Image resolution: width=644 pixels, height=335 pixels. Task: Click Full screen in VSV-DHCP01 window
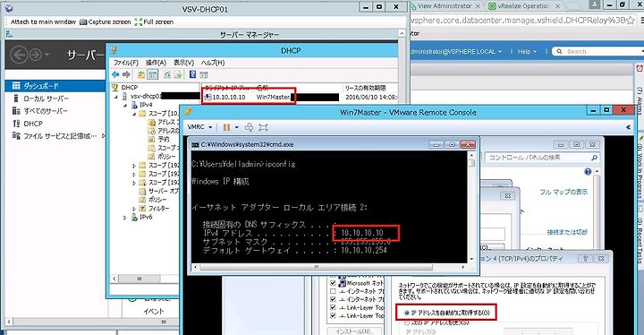tap(155, 21)
